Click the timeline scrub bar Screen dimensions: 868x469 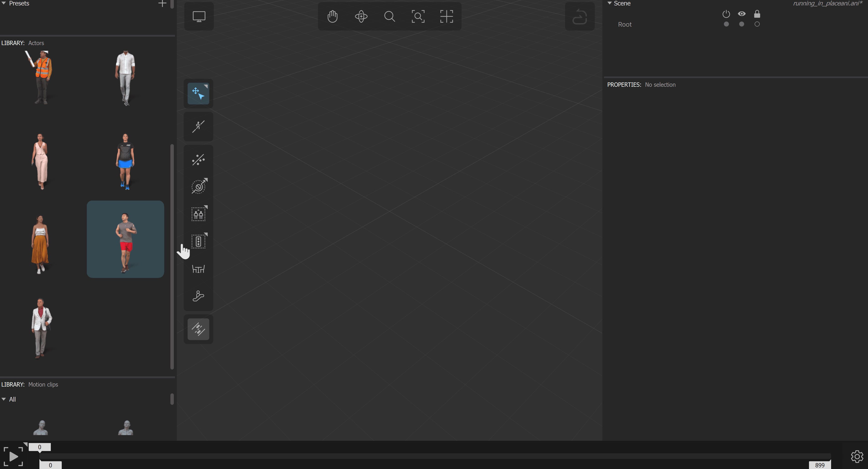coord(435,456)
